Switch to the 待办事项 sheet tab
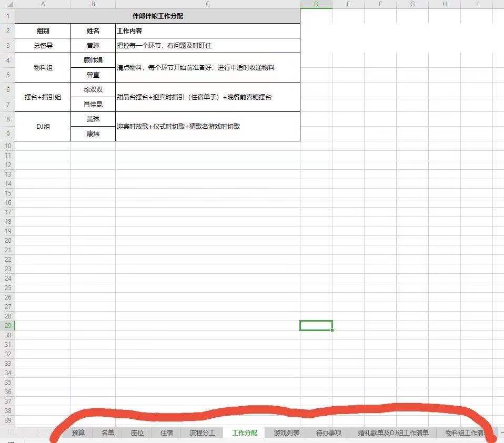 point(328,432)
